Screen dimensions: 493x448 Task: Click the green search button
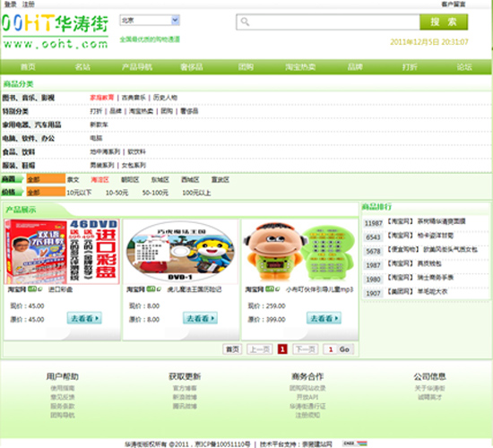[444, 22]
